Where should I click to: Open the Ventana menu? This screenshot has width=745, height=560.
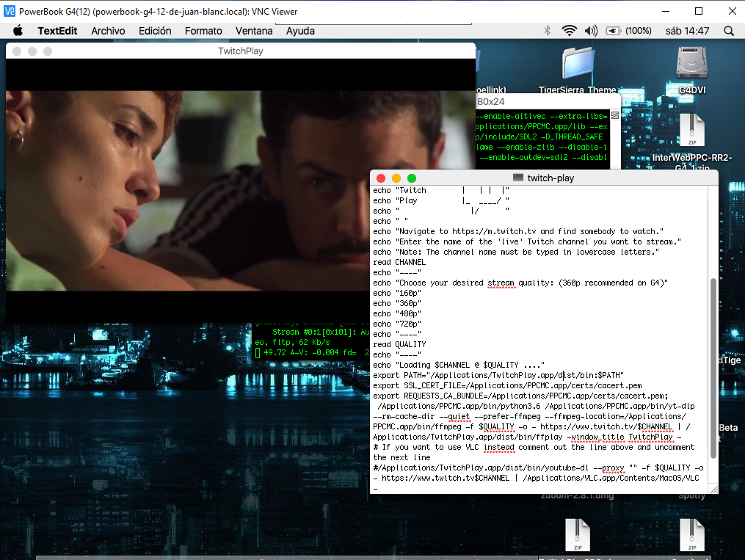[x=254, y=31]
